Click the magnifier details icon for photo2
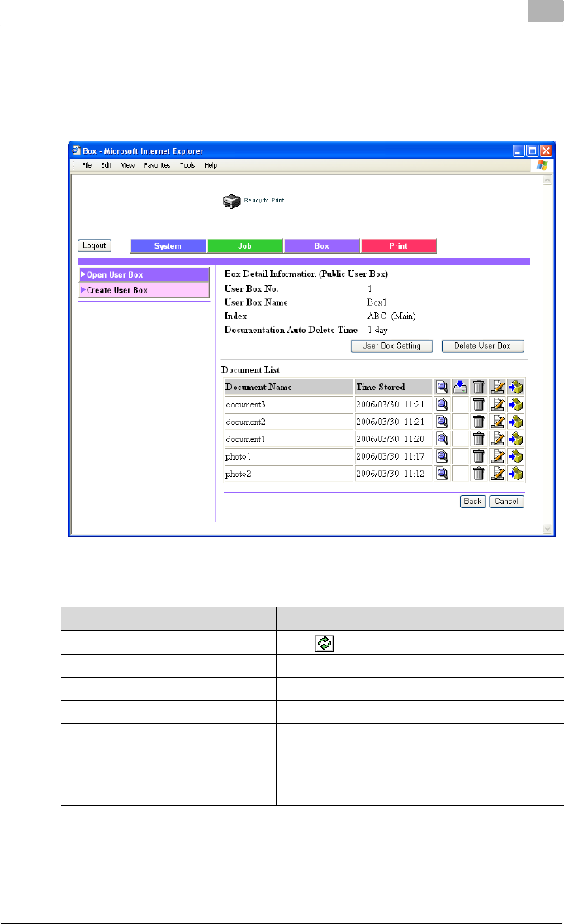This screenshot has width=564, height=924. coord(443,474)
